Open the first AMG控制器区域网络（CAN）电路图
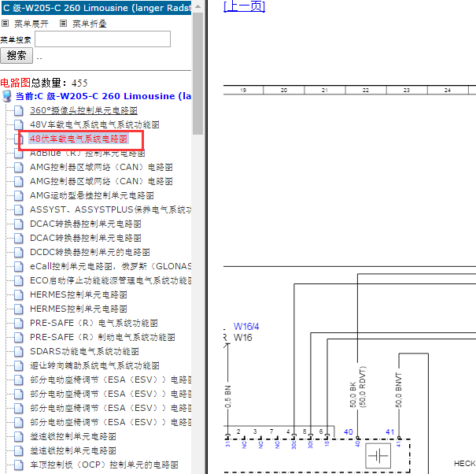476x474 pixels. (101, 167)
